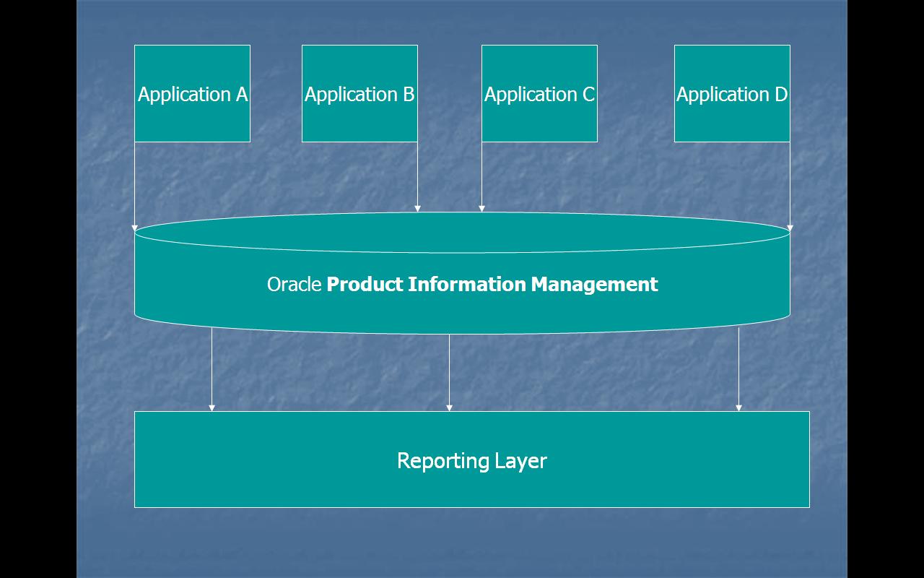This screenshot has height=578, width=924.
Task: Click the Application A label text
Action: pos(192,95)
